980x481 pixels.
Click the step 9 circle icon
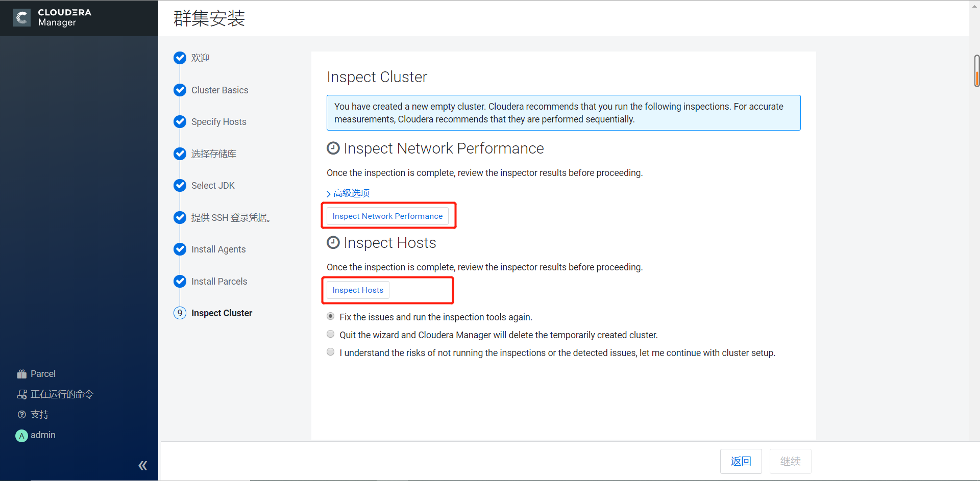[180, 313]
